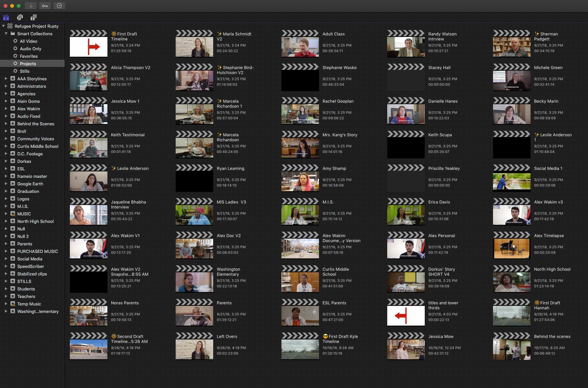
Task: Click the Smart Collections folder icon
Action: [x=13, y=34]
